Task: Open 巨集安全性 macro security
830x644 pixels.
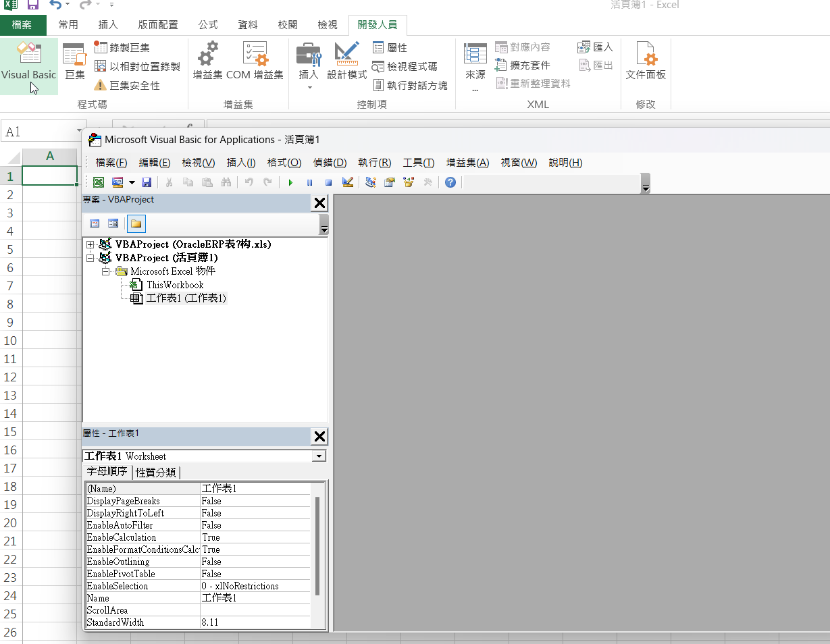Action: point(127,85)
